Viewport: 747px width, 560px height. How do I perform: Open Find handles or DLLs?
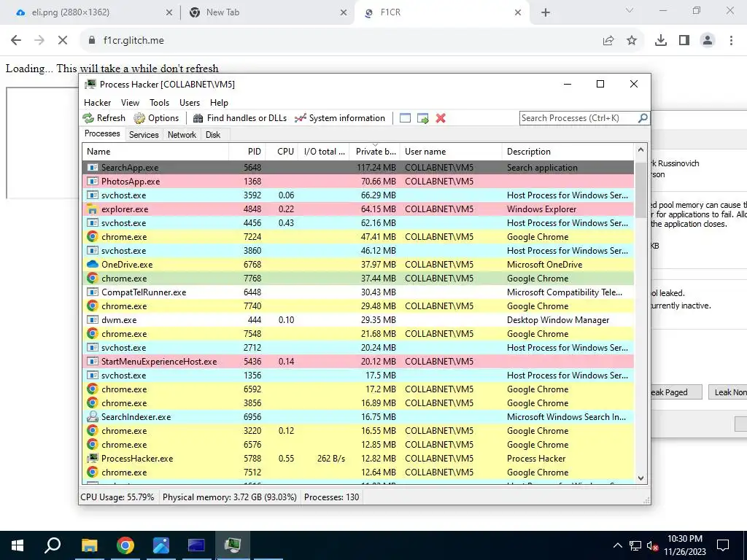click(x=239, y=118)
